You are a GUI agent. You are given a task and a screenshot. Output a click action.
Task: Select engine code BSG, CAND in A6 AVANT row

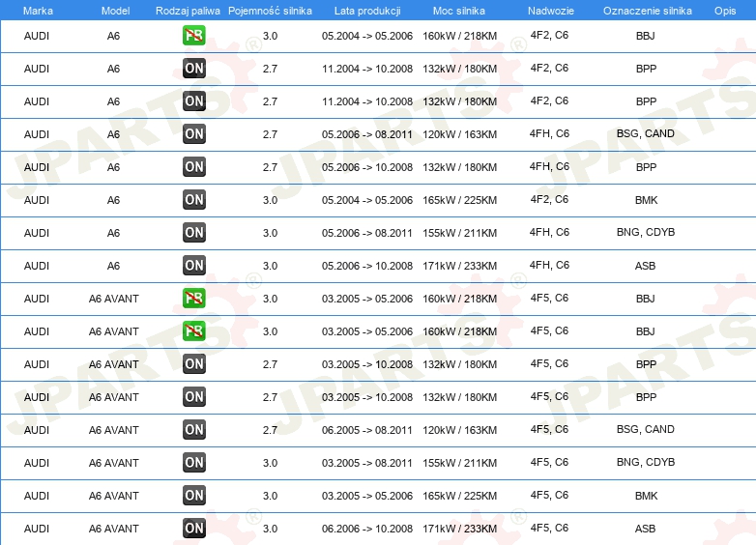645,429
